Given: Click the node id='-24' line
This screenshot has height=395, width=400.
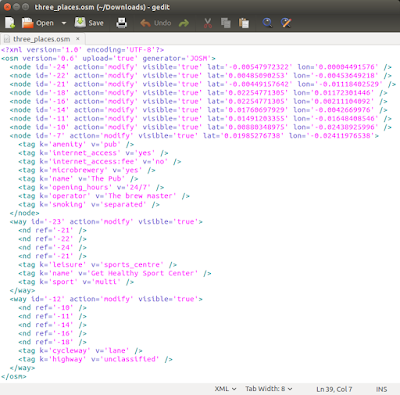Looking at the screenshot, I should click(200, 67).
